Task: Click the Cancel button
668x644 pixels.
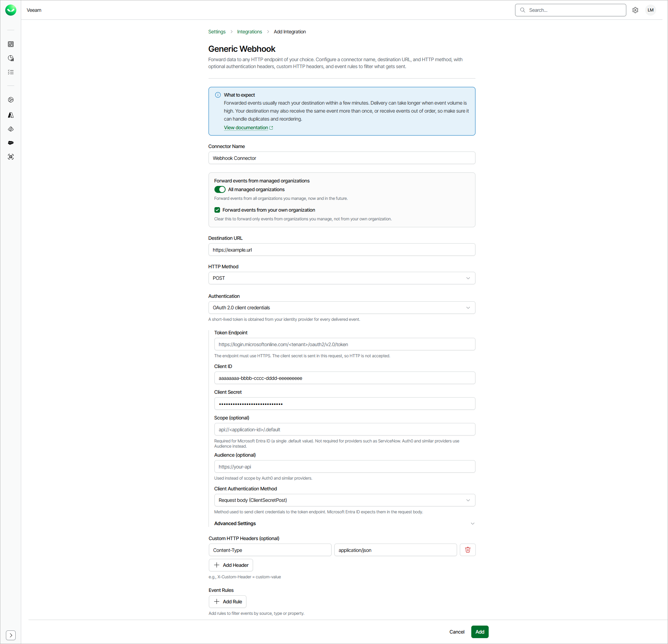Action: [457, 632]
